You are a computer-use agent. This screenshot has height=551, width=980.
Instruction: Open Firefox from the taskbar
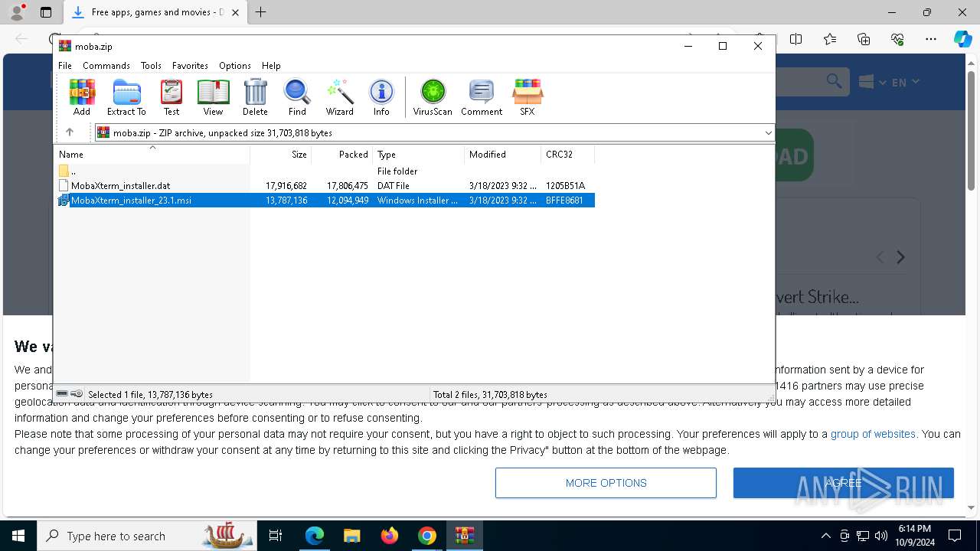(390, 536)
